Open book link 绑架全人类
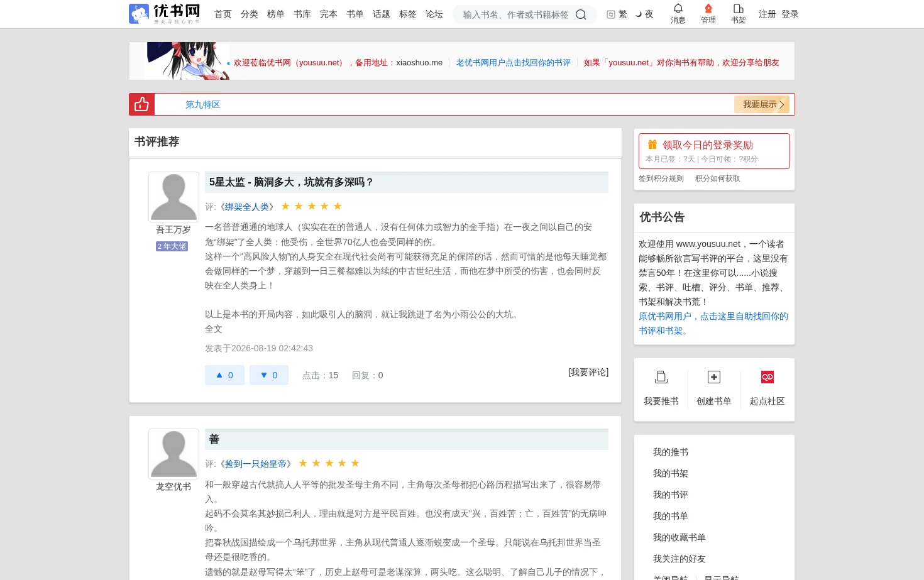Viewport: 924px width, 580px height. click(x=247, y=207)
